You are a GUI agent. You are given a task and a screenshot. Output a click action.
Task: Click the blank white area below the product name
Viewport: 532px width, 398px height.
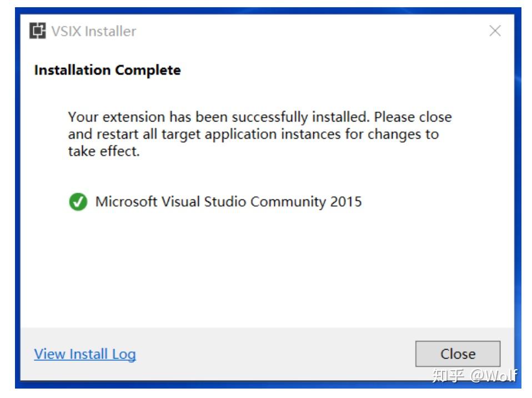pyautogui.click(x=267, y=266)
